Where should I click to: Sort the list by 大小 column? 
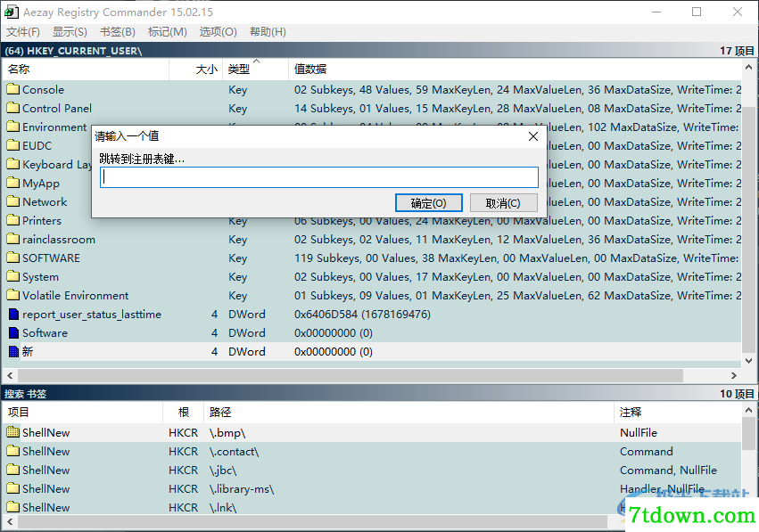195,70
